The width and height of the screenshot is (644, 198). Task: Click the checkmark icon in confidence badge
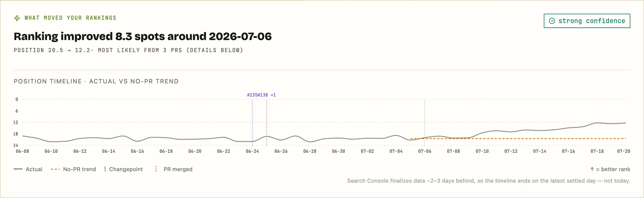552,21
